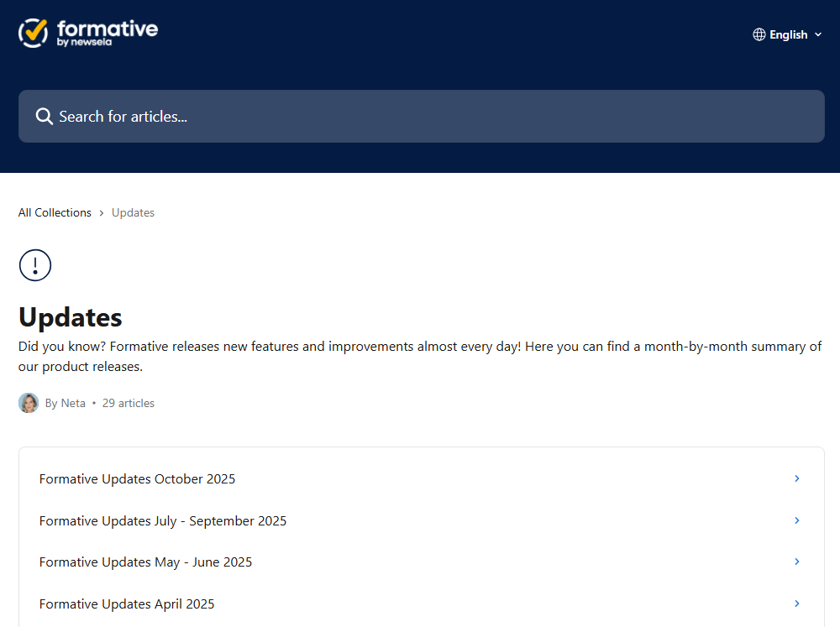The height and width of the screenshot is (627, 840).
Task: Open Formative Updates October 2025 article
Action: click(421, 478)
